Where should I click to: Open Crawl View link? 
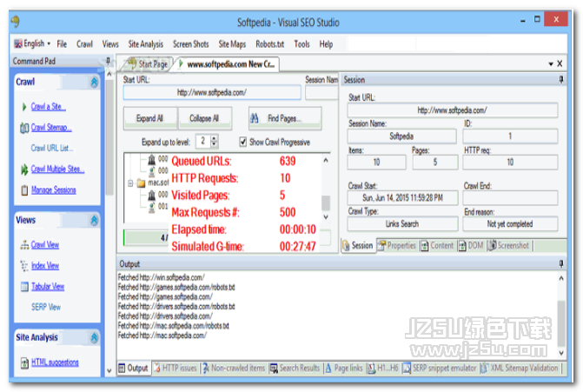(45, 245)
